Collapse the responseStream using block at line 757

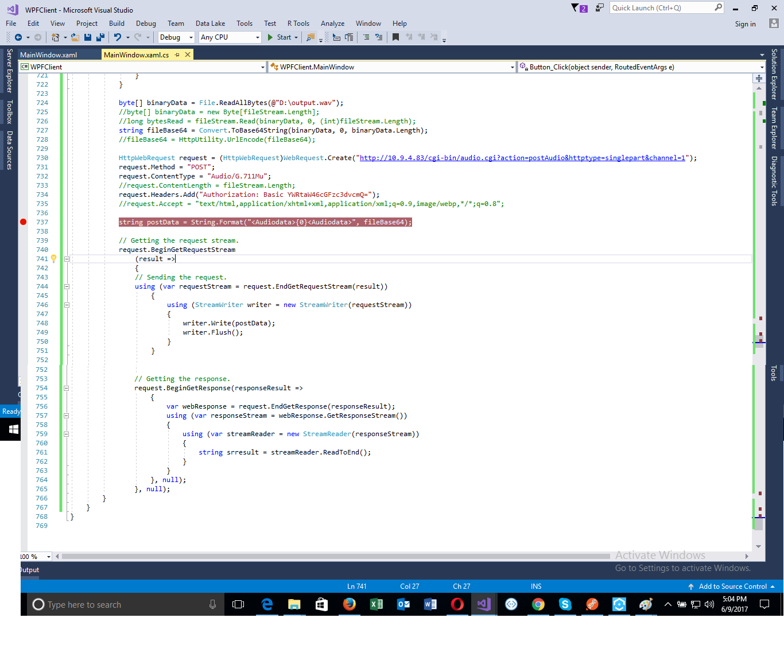(67, 415)
